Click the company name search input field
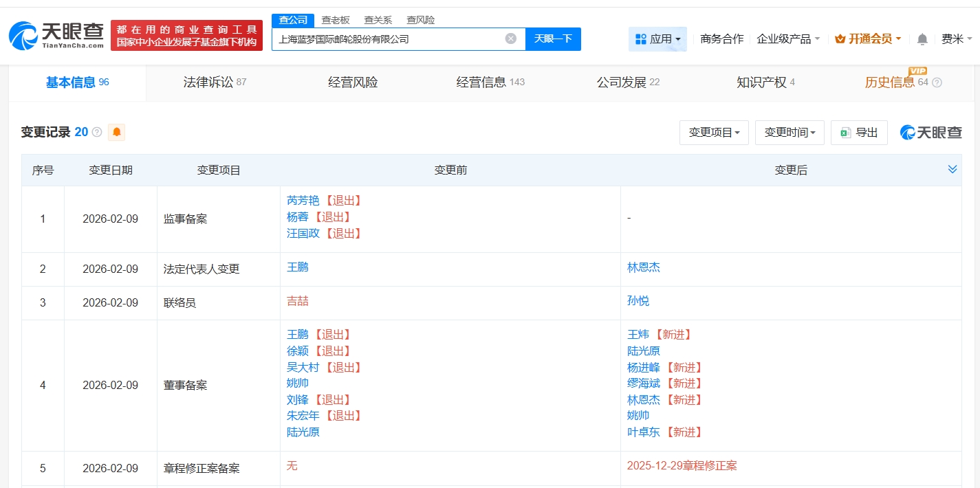Screen dimensions: 980x488 (389, 39)
